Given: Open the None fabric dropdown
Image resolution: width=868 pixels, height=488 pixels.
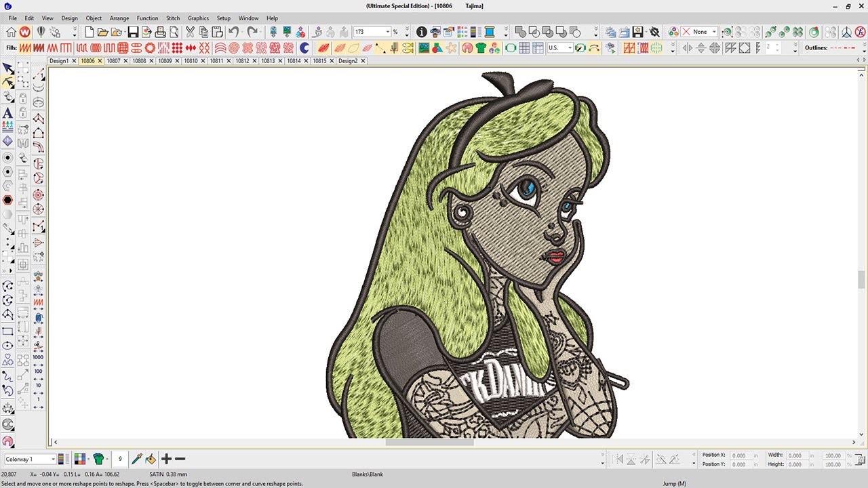Looking at the screenshot, I should (715, 32).
